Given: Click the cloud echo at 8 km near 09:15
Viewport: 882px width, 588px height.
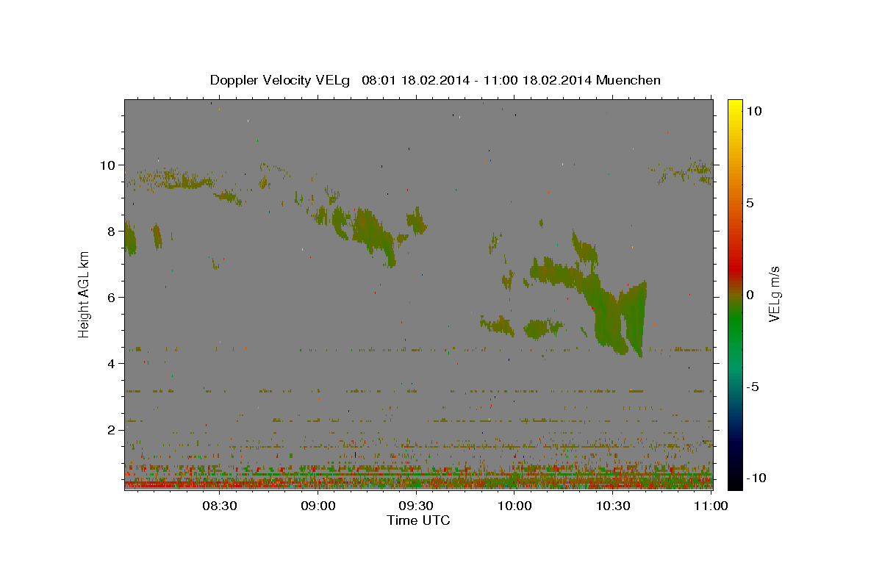Looking at the screenshot, I should (373, 232).
